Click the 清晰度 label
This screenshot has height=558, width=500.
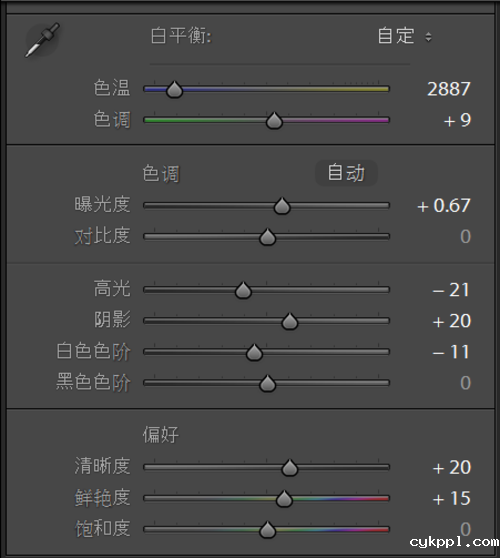(x=102, y=466)
